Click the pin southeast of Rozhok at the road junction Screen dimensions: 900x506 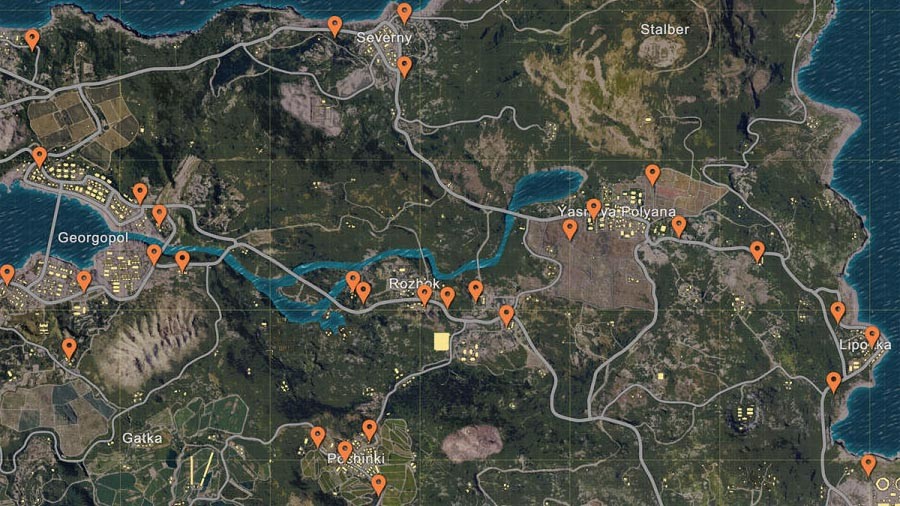[506, 315]
